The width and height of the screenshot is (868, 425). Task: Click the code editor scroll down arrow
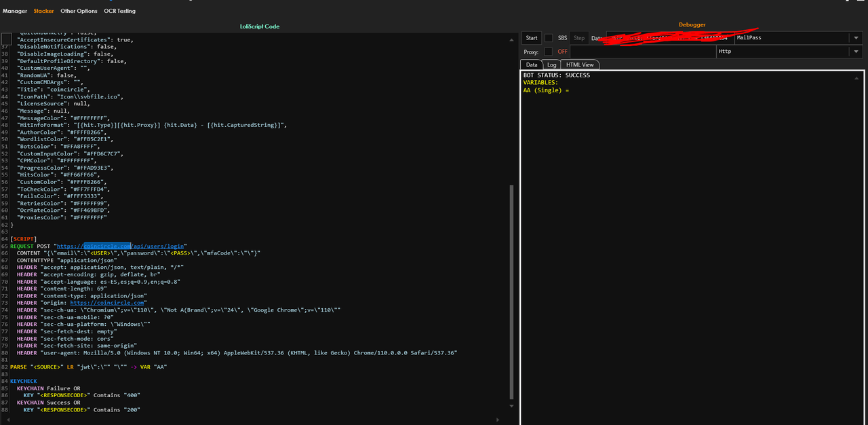point(512,406)
